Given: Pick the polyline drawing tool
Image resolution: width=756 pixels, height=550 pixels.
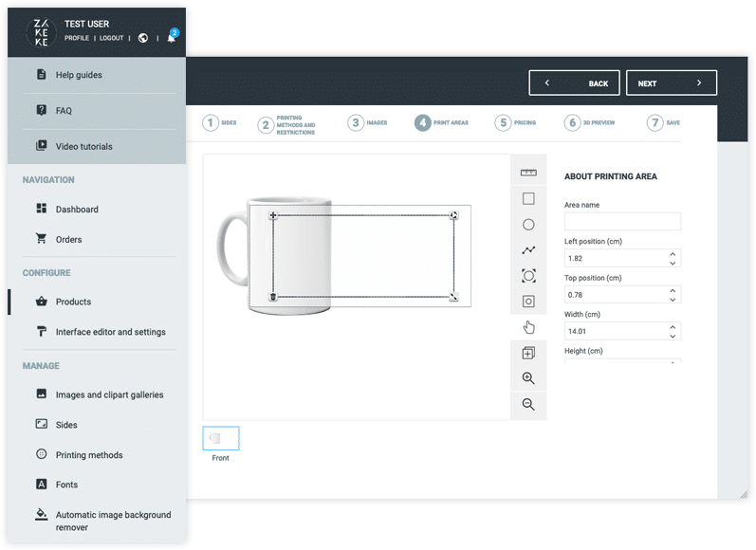Looking at the screenshot, I should [x=528, y=250].
